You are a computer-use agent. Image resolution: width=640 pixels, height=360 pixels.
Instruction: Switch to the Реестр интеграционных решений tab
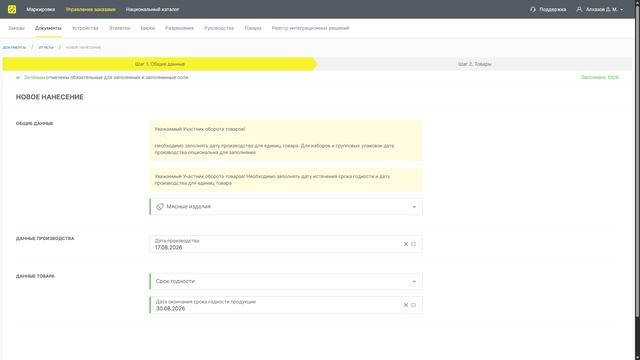[x=310, y=28]
